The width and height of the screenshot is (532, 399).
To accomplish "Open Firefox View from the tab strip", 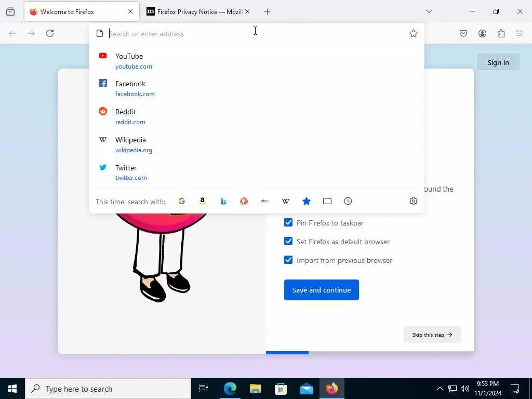I will tap(10, 11).
